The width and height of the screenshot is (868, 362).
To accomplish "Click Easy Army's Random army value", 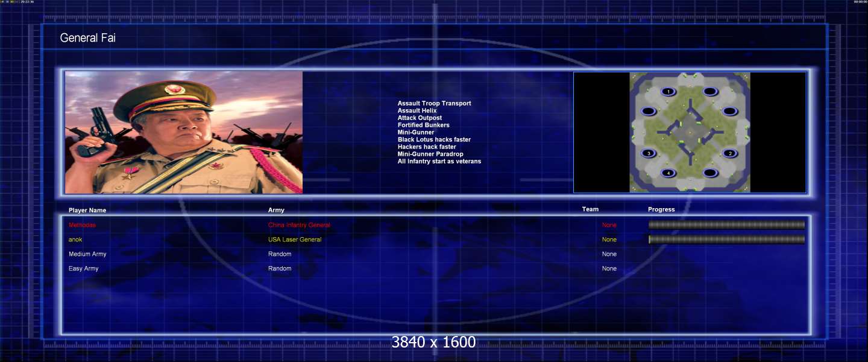I will click(280, 268).
